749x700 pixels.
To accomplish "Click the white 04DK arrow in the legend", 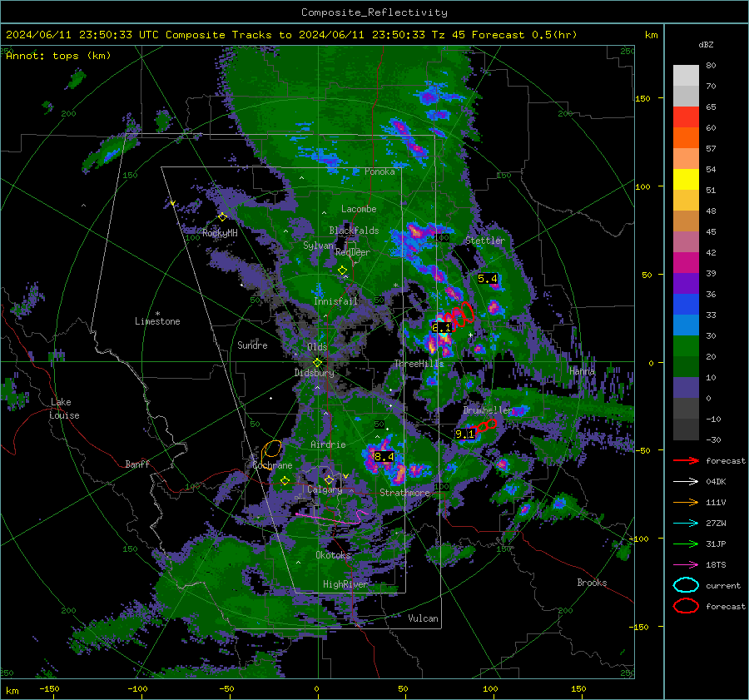I will (x=686, y=481).
